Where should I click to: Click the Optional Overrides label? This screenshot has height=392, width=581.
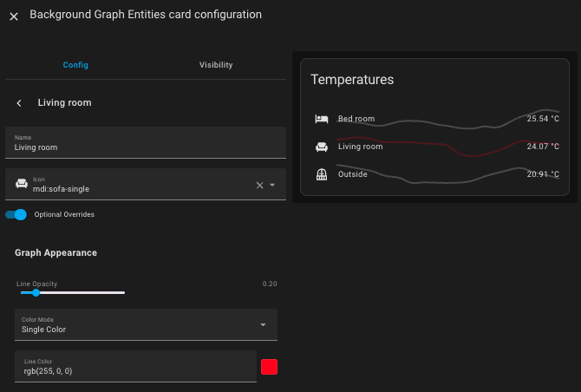64,214
